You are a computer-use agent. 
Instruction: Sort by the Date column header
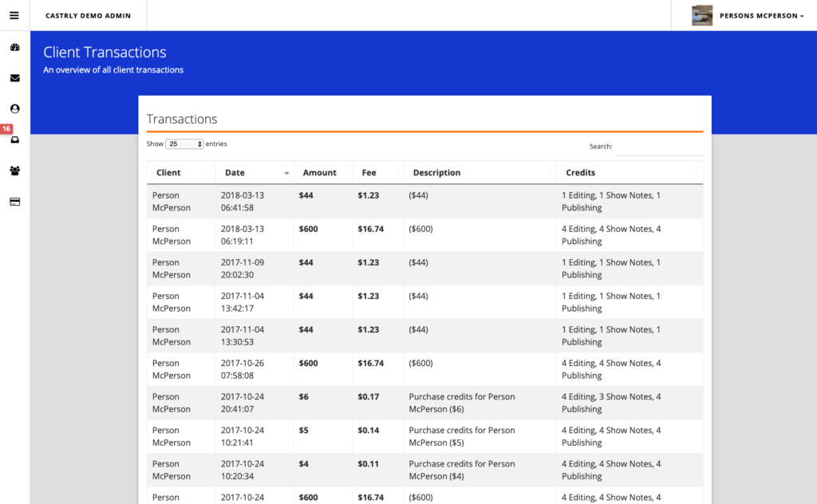pos(255,172)
